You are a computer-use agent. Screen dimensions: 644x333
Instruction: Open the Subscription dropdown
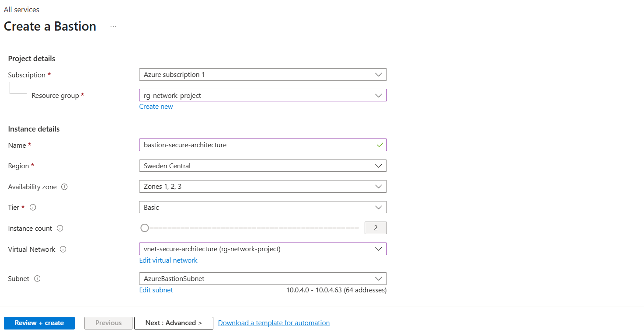263,75
